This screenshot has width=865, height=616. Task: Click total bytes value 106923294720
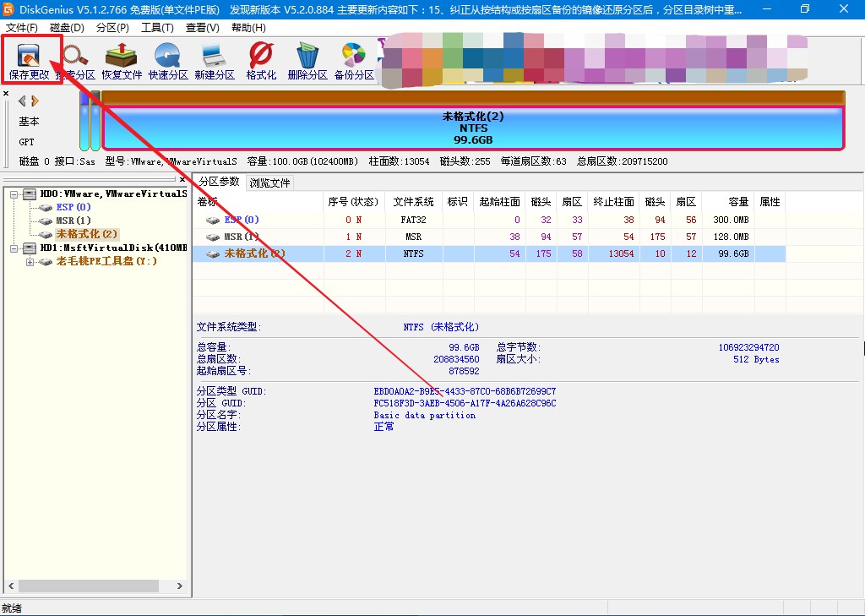[x=748, y=347]
